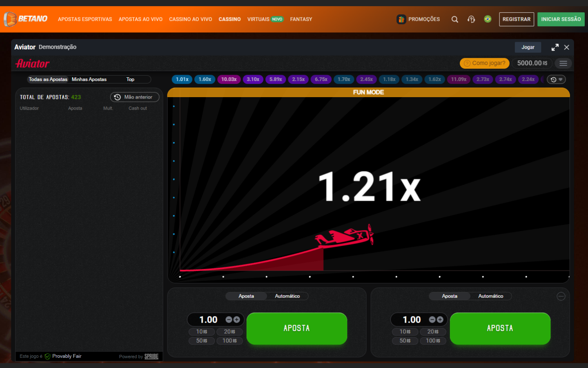
Task: Open the support headset icon
Action: click(471, 19)
